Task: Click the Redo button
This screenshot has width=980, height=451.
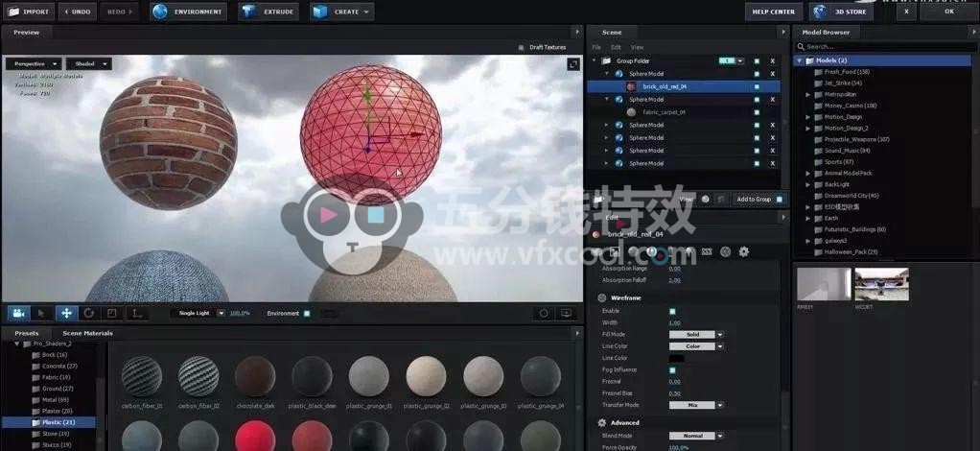Action: (x=118, y=12)
